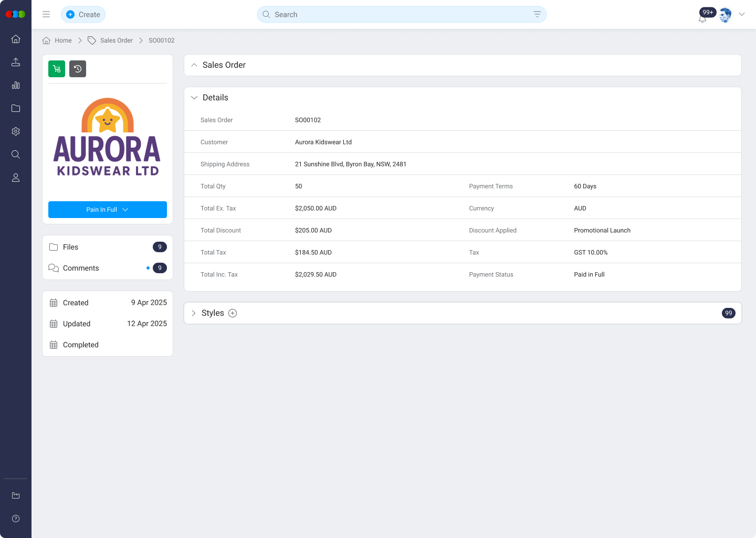Click the help question mark icon

pyautogui.click(x=16, y=519)
